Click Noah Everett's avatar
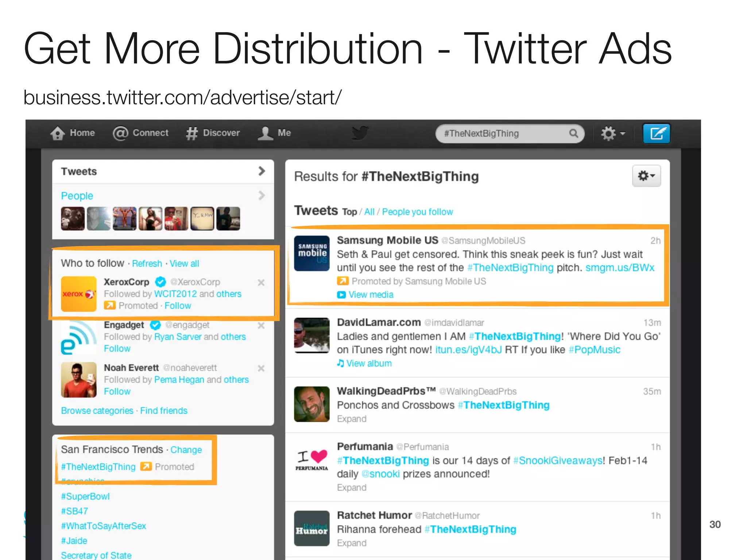 (79, 380)
